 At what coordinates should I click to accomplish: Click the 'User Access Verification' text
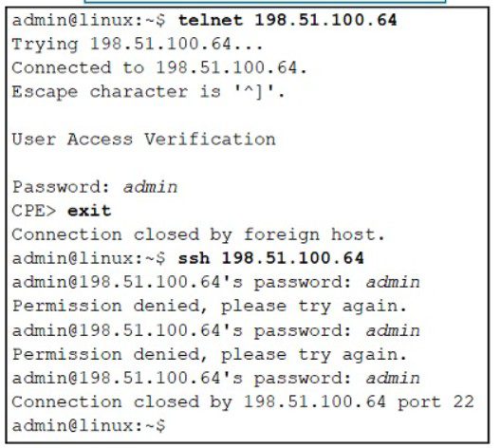(x=143, y=140)
